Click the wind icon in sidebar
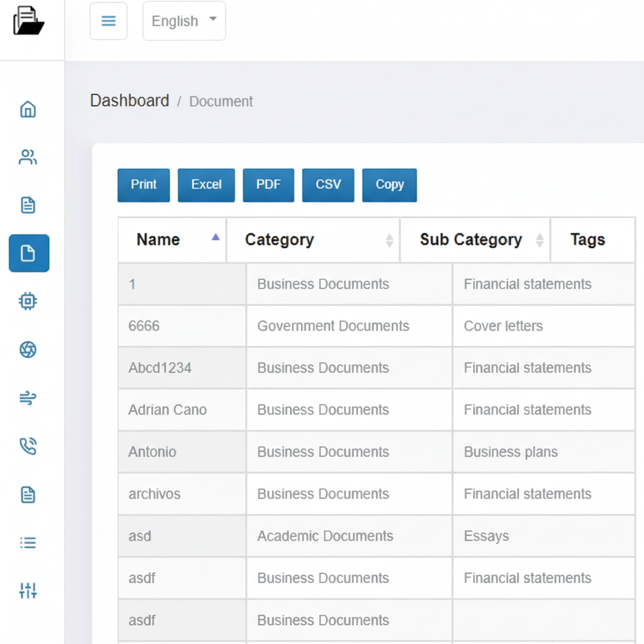The width and height of the screenshot is (644, 644). 28,398
